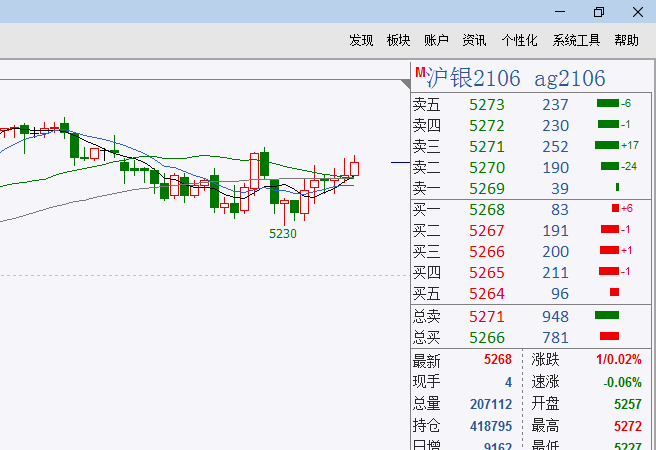Click the green 总卖 volume bar
The width and height of the screenshot is (656, 450).
pyautogui.click(x=607, y=316)
